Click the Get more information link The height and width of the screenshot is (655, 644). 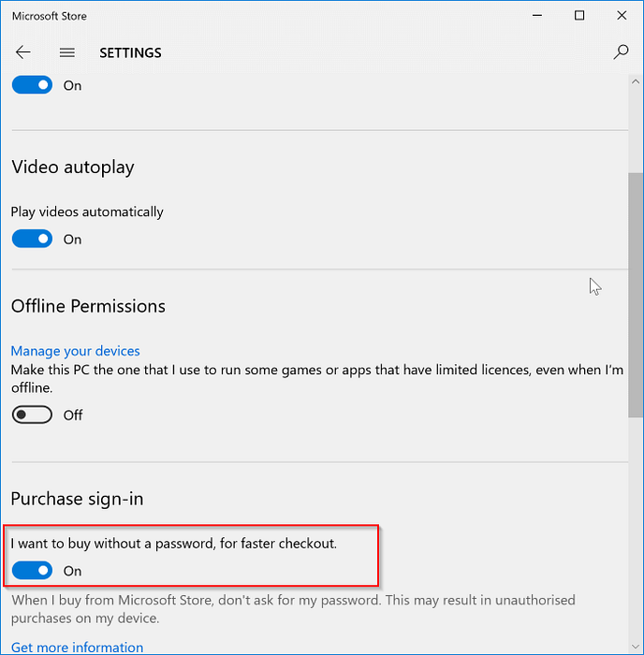click(x=78, y=648)
